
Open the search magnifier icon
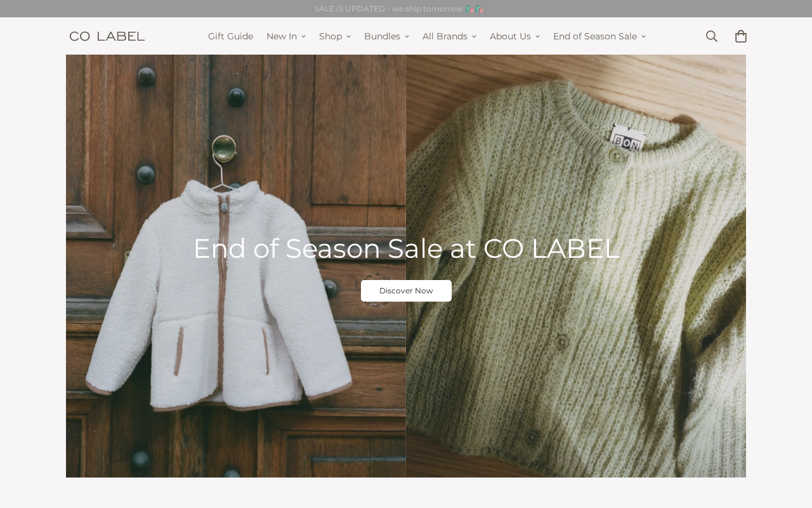[712, 36]
